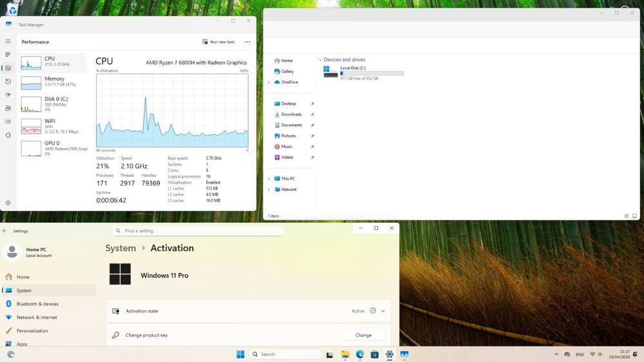Screen dimensions: 644x362
Task: Open Documents quick access folder
Action: pos(289,125)
